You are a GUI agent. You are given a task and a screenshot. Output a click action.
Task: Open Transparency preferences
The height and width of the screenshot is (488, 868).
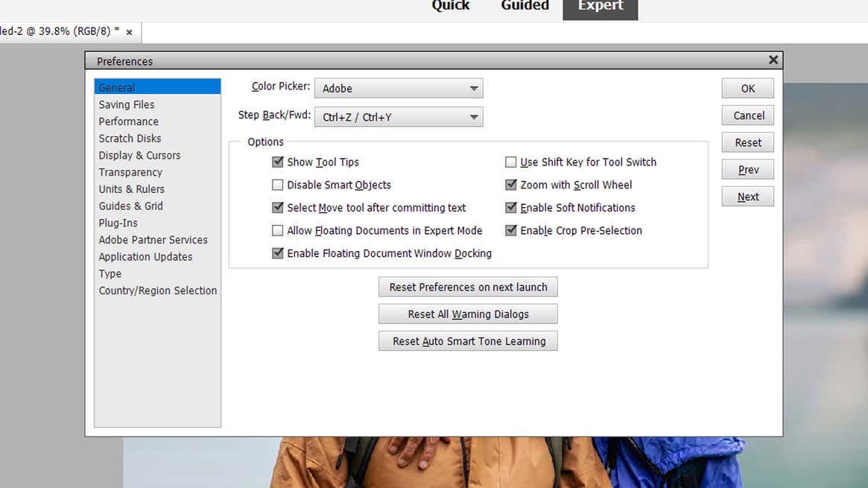coord(130,172)
